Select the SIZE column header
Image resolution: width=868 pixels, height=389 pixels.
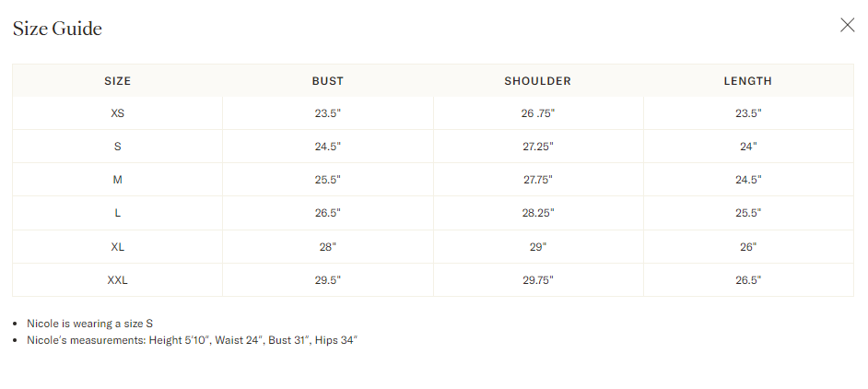(117, 81)
